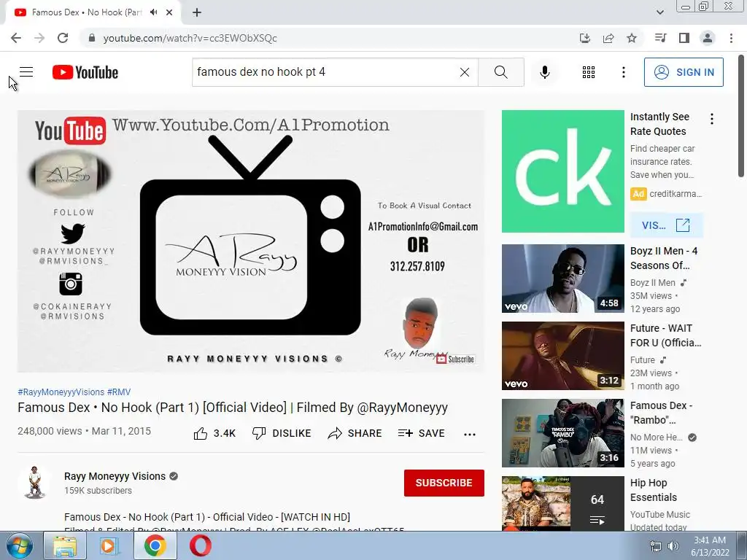Open the Windows Start button
747x560 pixels.
[20, 545]
